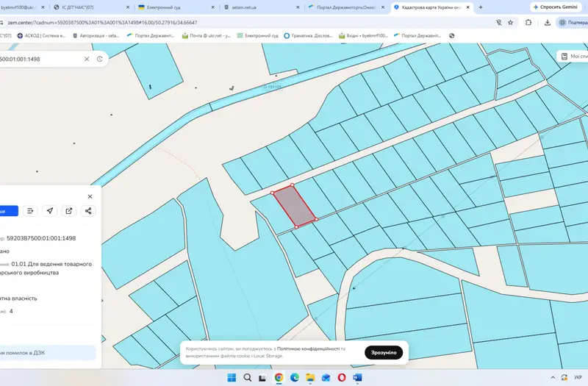Open 'Авторизація - seta...' bookmark
Screen dimensions: 588x386
[x=96, y=35]
